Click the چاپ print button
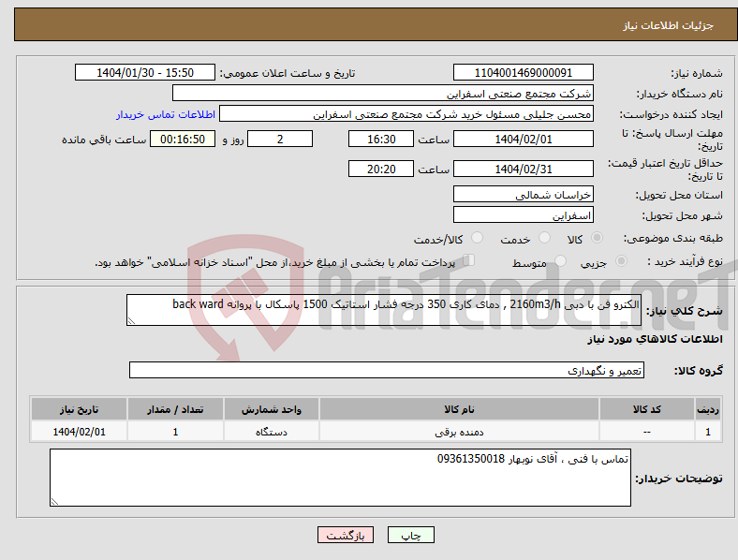Image resolution: width=738 pixels, height=560 pixels. (x=411, y=535)
